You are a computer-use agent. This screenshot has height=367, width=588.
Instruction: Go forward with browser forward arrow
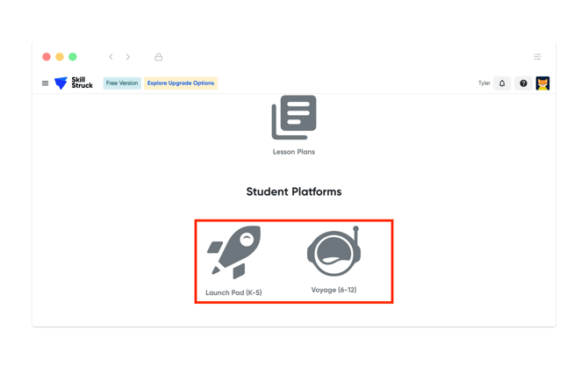(128, 57)
